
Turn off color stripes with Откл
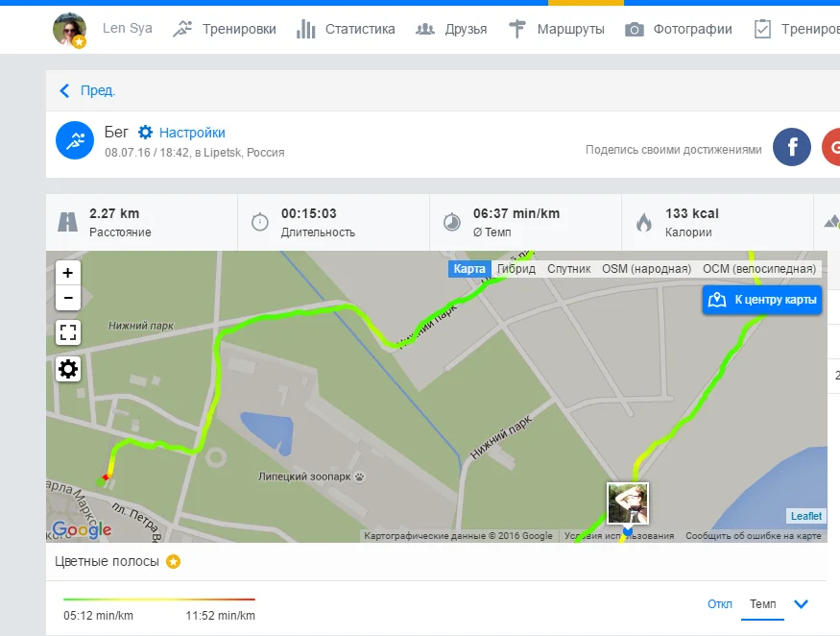pyautogui.click(x=719, y=604)
